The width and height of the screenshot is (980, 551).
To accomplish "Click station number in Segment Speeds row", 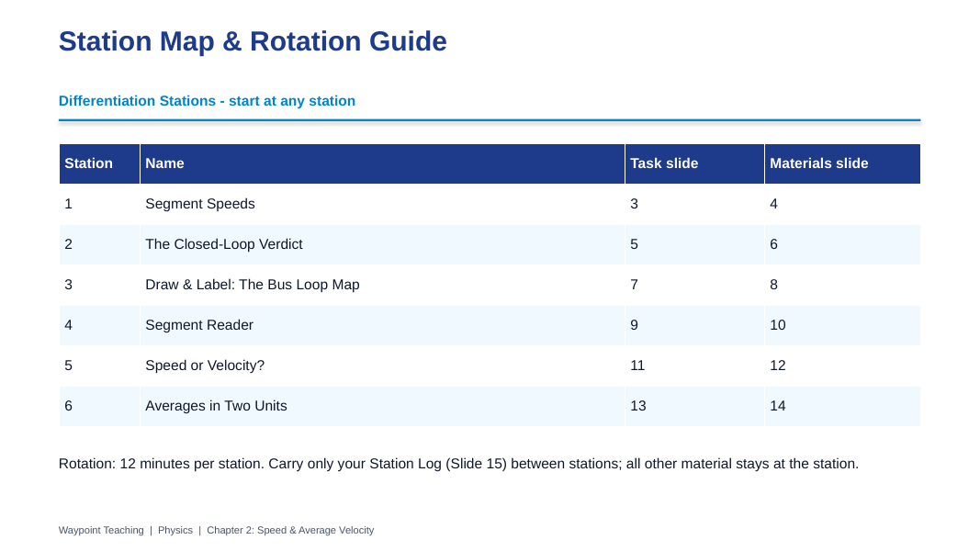I will coord(99,204).
